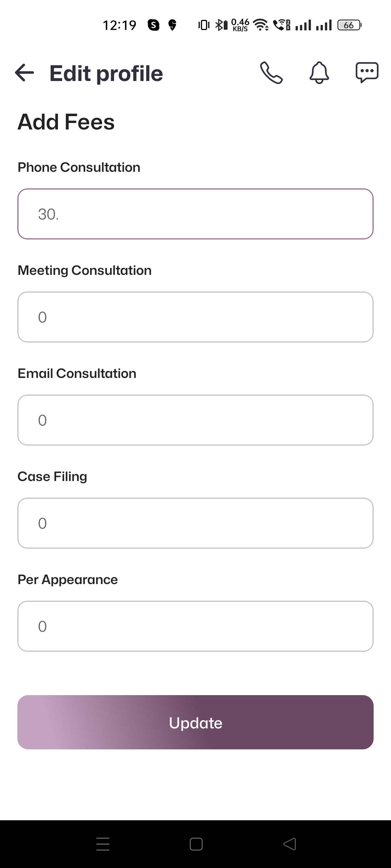Tap the Add Fees heading
Viewport: 391px width, 868px height.
pyautogui.click(x=66, y=122)
